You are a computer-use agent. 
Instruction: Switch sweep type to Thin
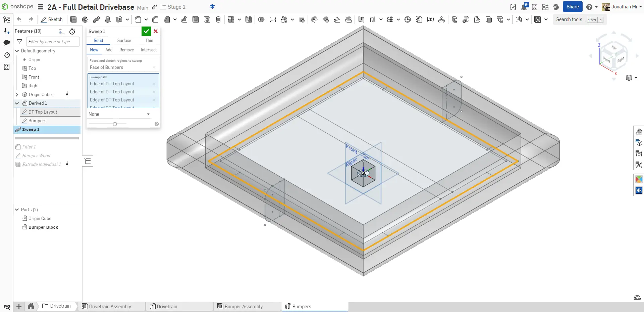point(149,40)
